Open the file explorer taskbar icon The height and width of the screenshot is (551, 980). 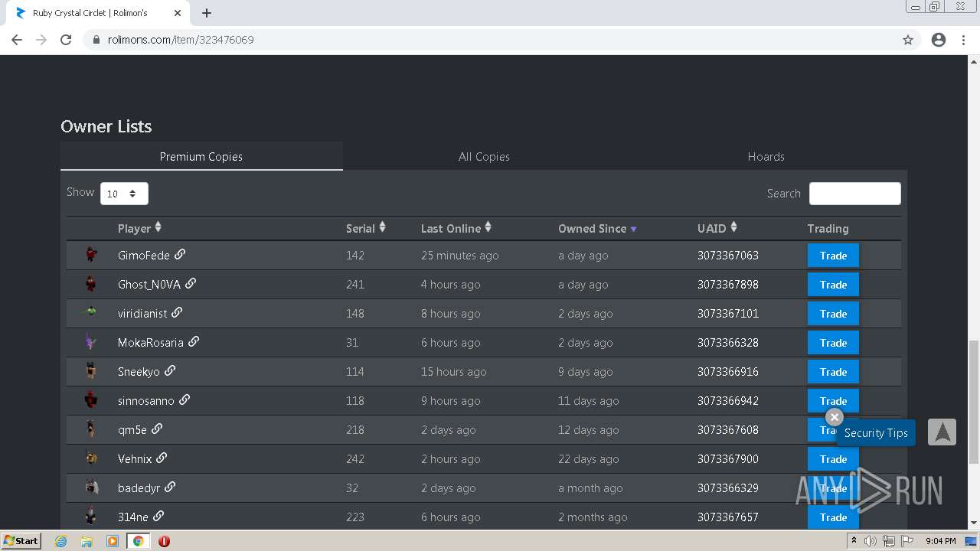point(87,541)
